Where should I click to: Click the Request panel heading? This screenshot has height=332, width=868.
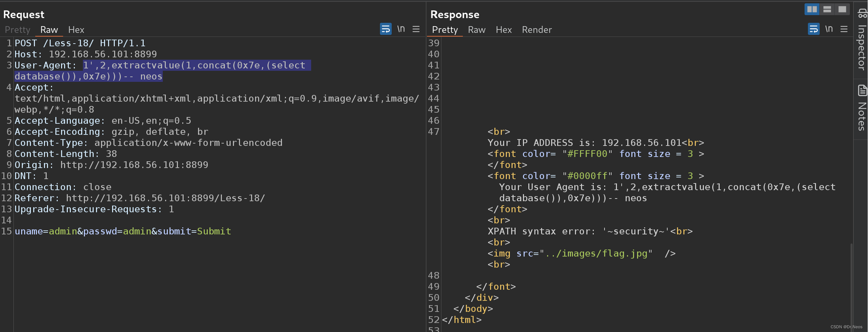tap(23, 14)
